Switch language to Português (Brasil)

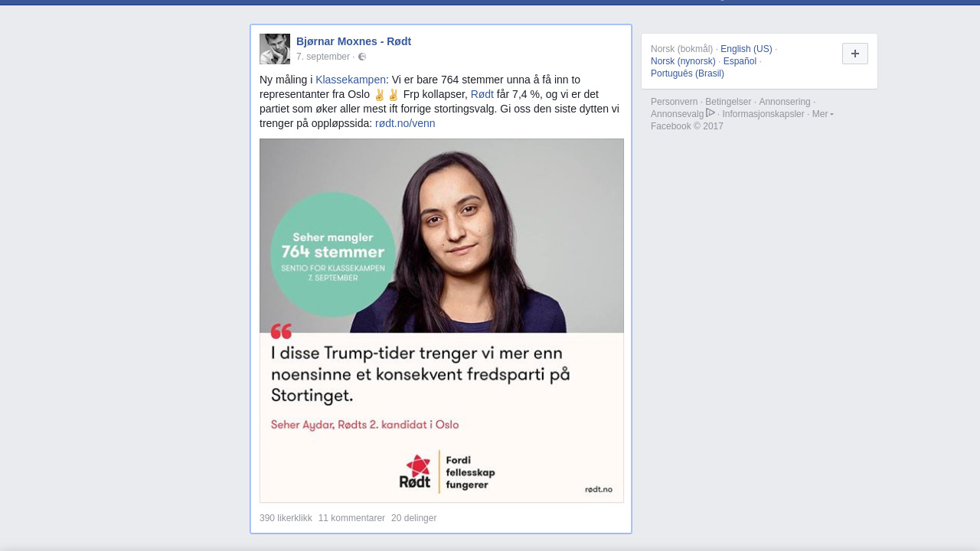pos(688,73)
